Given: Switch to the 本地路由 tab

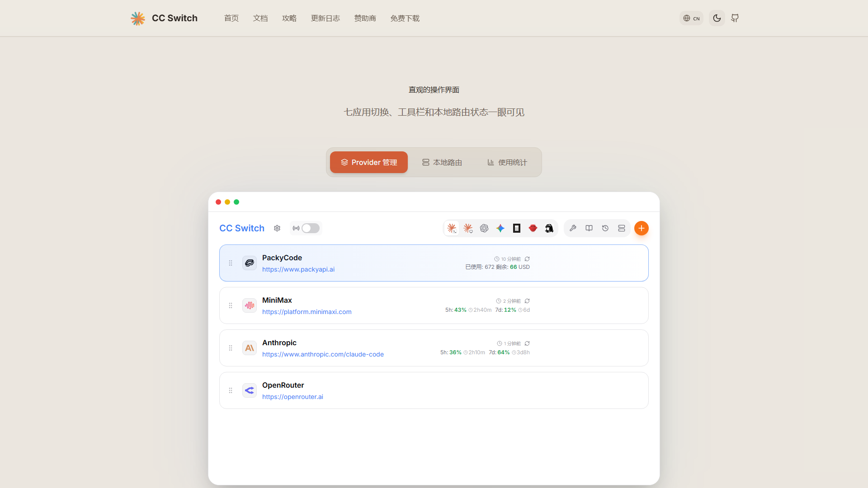Looking at the screenshot, I should click(442, 162).
